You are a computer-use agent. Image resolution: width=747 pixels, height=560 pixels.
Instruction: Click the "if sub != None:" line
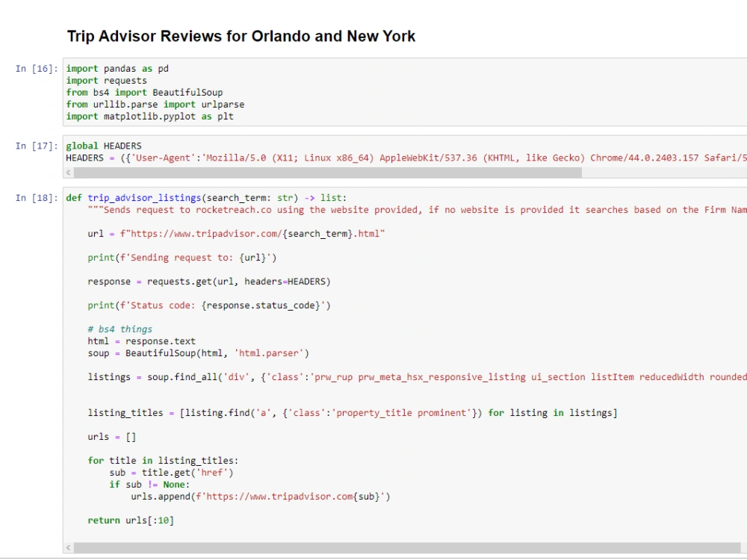[149, 485]
